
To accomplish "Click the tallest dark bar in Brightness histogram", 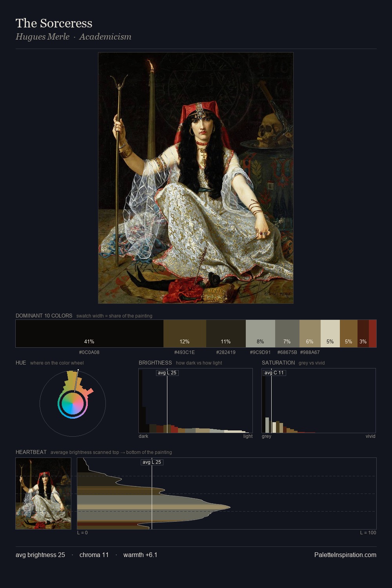I will [140, 401].
